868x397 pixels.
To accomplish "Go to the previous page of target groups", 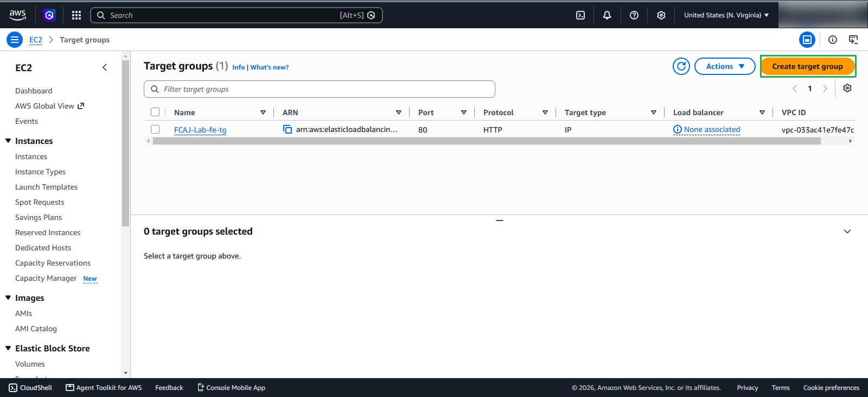I will point(795,89).
